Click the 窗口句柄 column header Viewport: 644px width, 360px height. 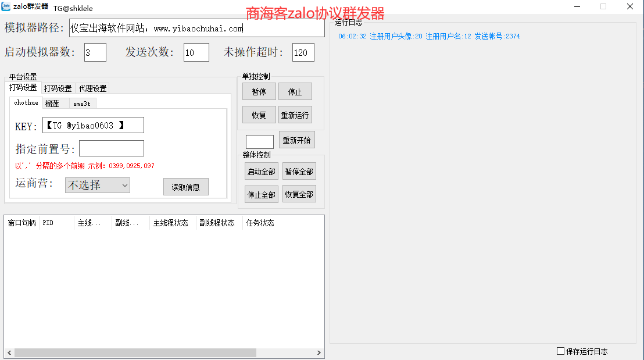[x=22, y=223]
